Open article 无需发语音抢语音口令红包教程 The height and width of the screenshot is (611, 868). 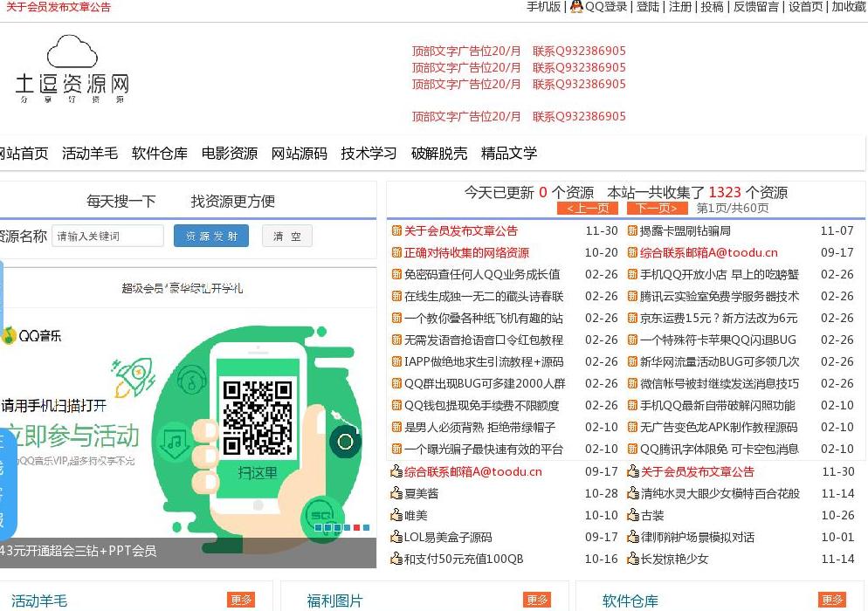(x=483, y=340)
